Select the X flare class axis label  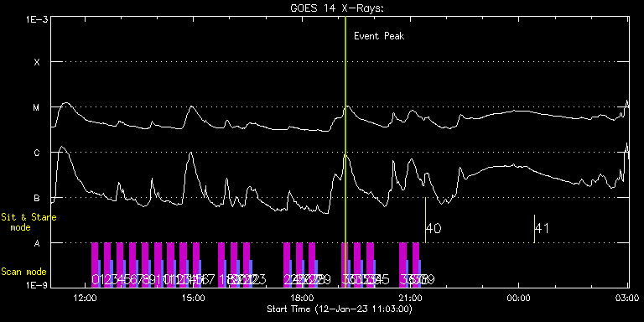(37, 62)
